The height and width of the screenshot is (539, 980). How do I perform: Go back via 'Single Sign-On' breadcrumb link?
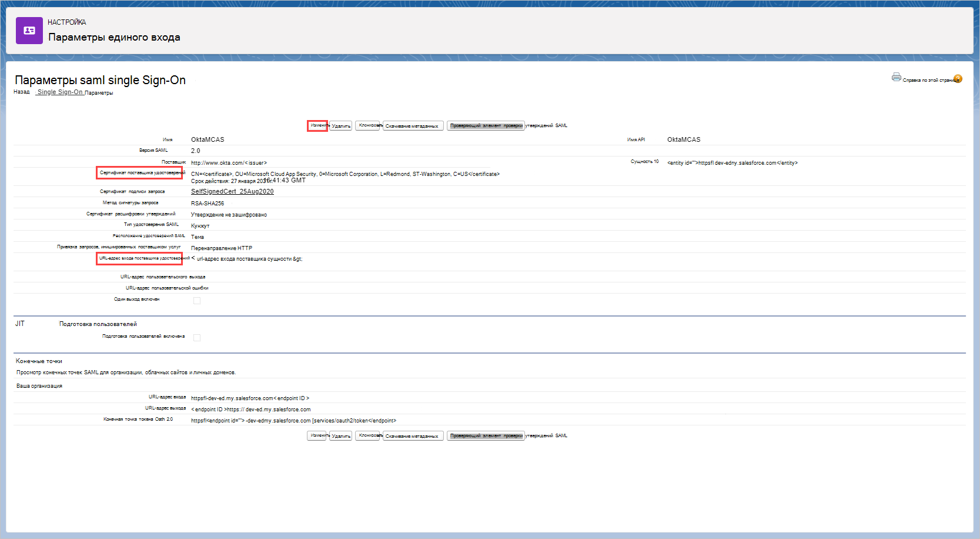(x=60, y=92)
